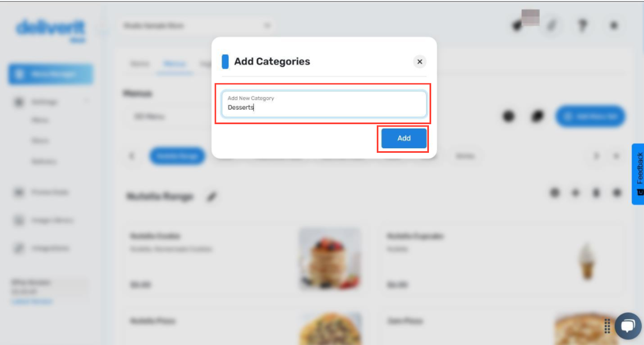The image size is (644, 345).
Task: Switch to the highlighted Menus tab
Action: tap(175, 63)
